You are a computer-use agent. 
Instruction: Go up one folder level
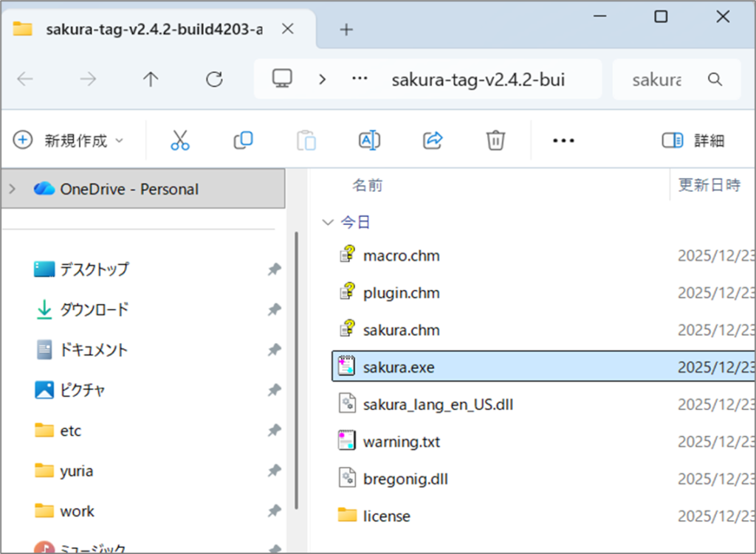(151, 80)
